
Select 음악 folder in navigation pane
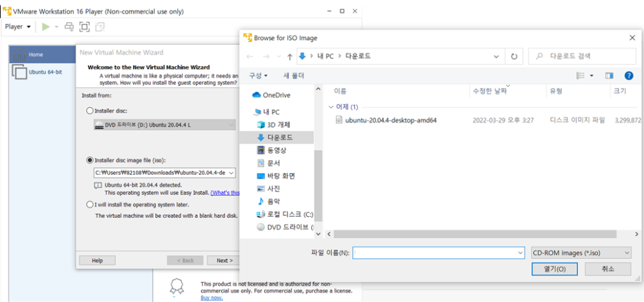[269, 201]
